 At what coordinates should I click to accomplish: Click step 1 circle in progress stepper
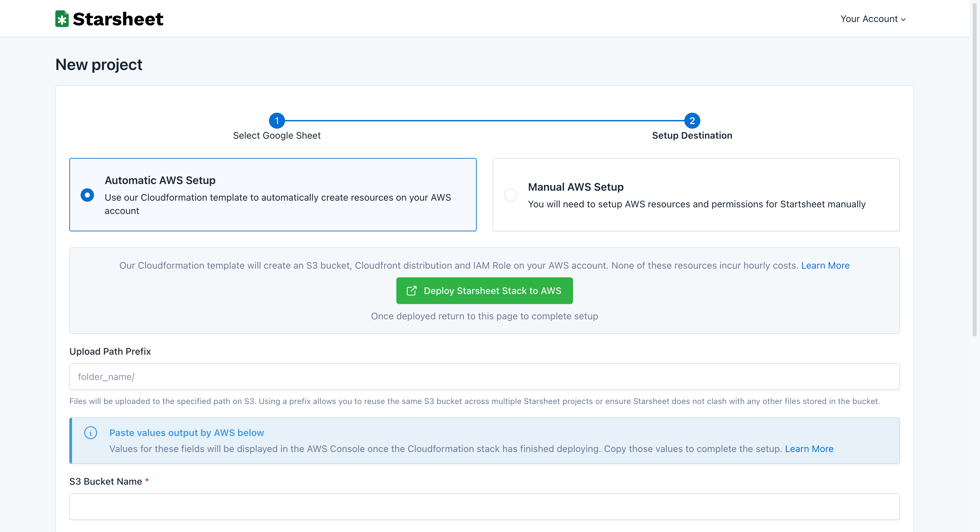pyautogui.click(x=277, y=121)
